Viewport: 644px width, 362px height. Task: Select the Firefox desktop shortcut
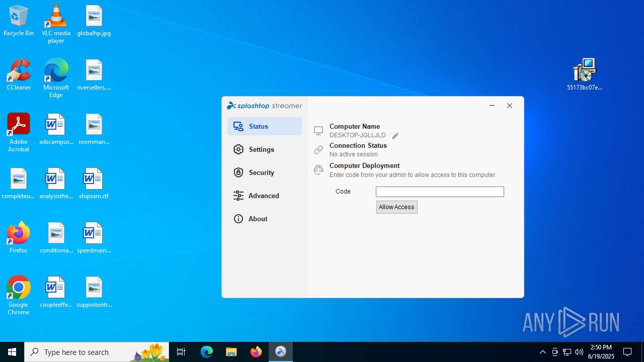point(19,238)
